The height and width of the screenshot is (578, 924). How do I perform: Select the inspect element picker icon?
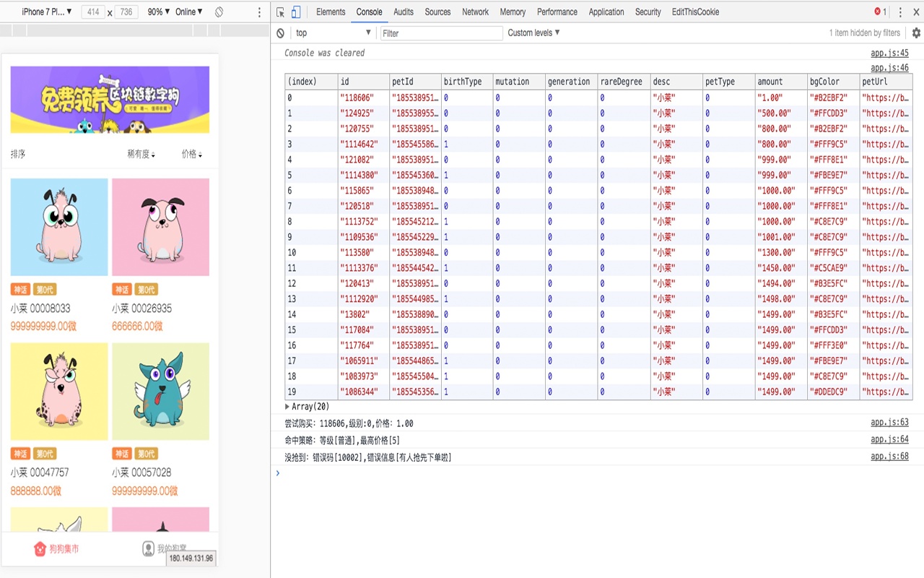(x=280, y=12)
